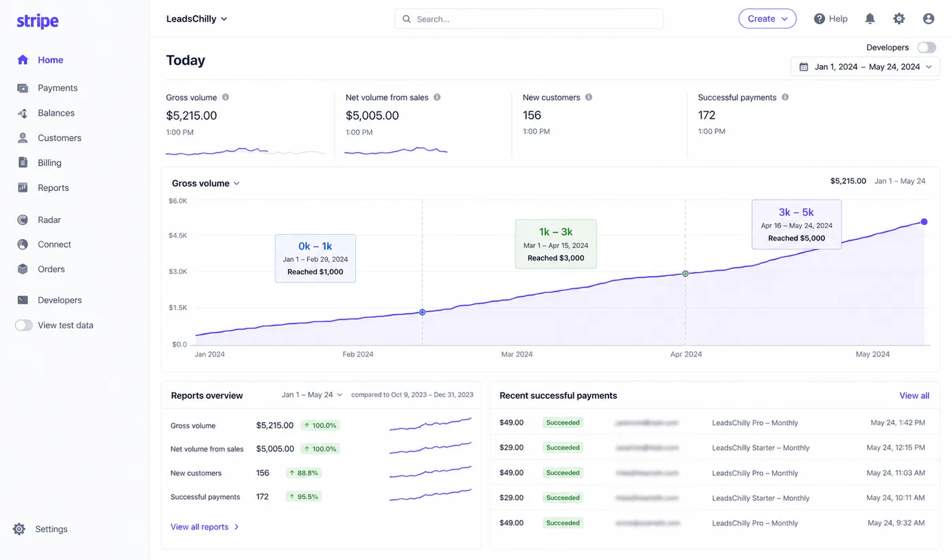The width and height of the screenshot is (952, 560).
Task: Click chart milestone marker at $3,000 point
Action: (685, 273)
